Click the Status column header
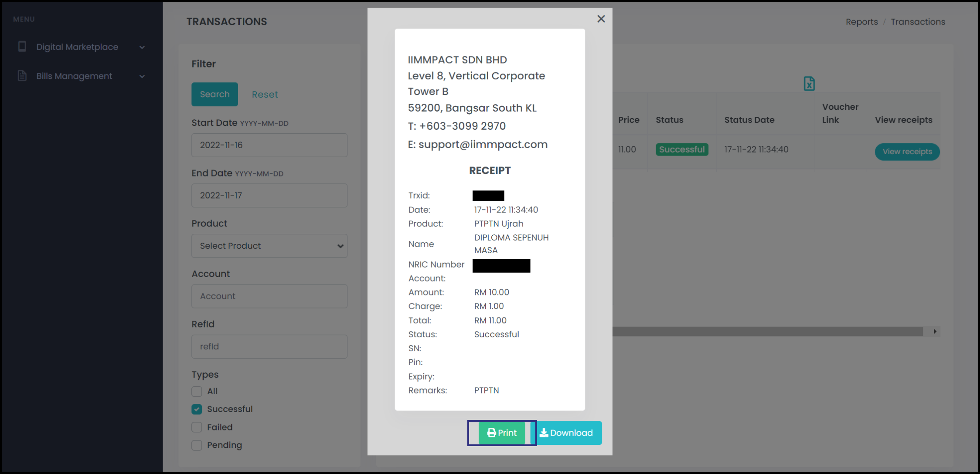 tap(669, 120)
